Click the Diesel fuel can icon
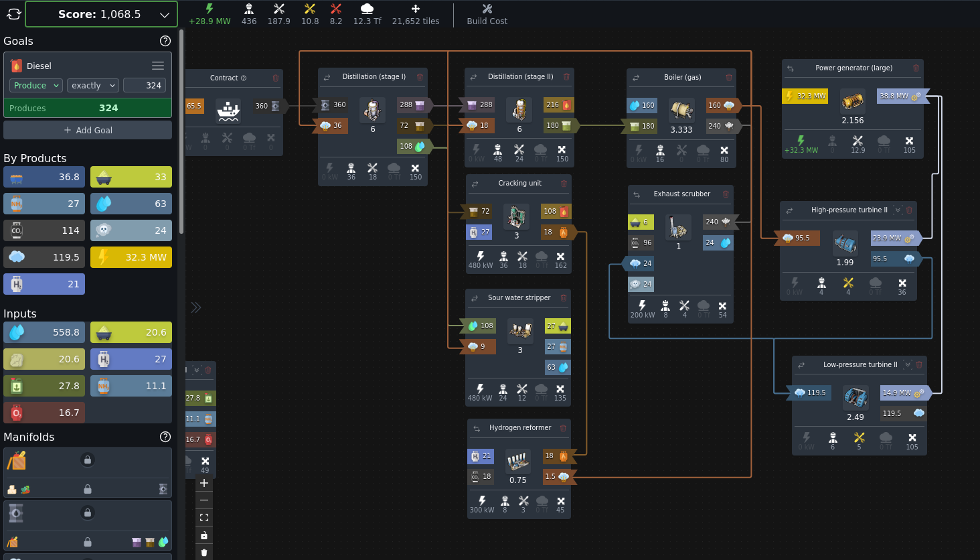Viewport: 980px width, 560px height. pos(17,66)
